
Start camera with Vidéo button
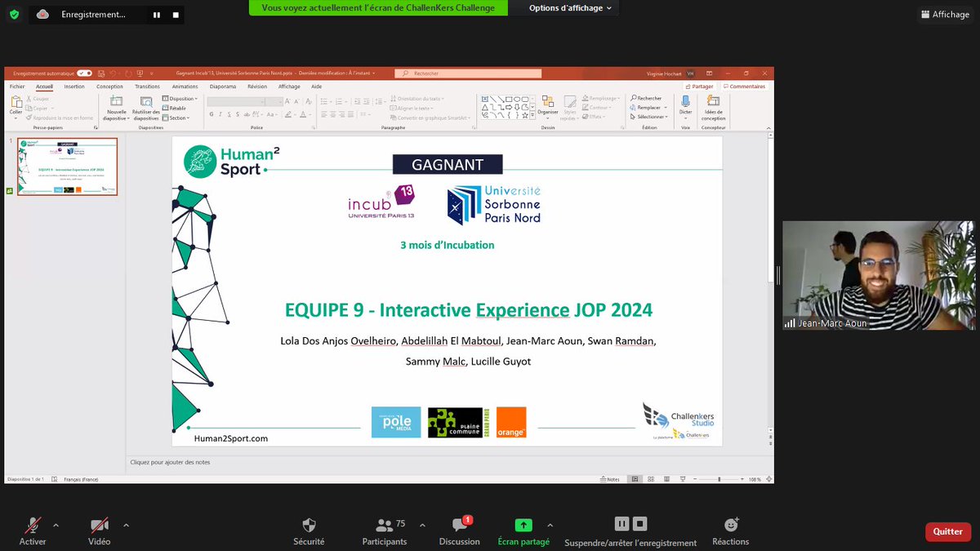pyautogui.click(x=99, y=531)
